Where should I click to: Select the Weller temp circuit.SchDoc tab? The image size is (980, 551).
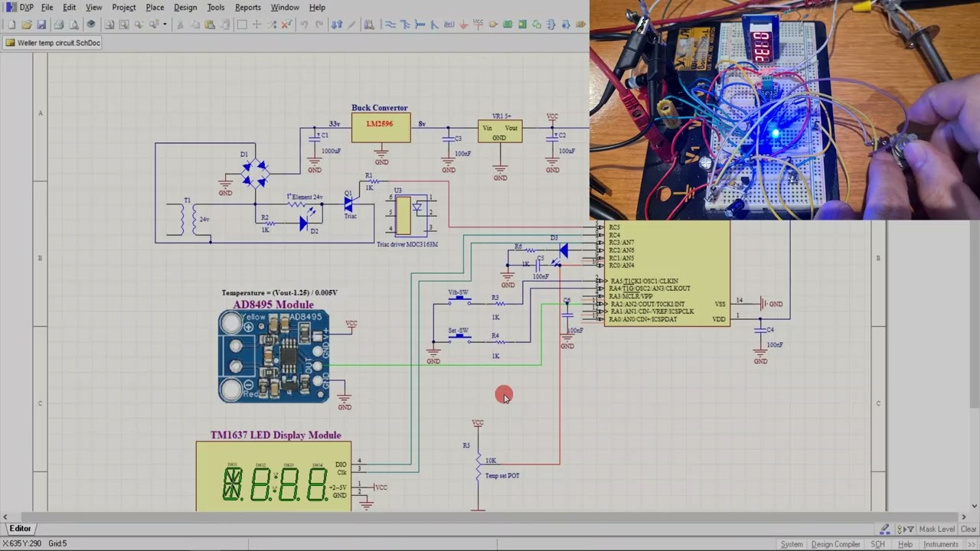53,43
